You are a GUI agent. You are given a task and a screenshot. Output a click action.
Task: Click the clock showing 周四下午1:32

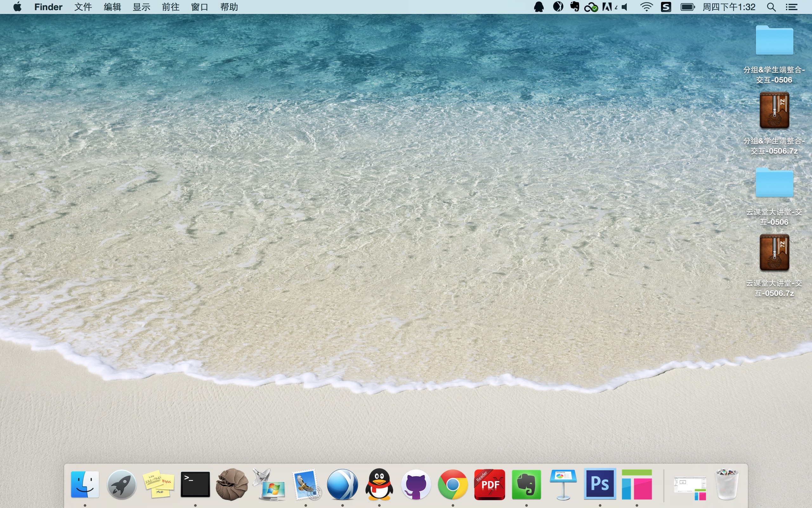729,7
